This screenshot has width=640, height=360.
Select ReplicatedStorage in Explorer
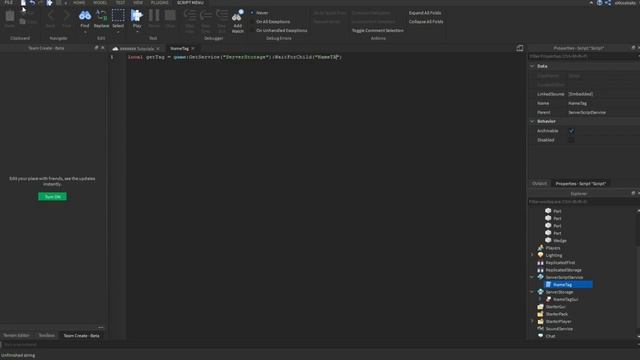coord(559,270)
